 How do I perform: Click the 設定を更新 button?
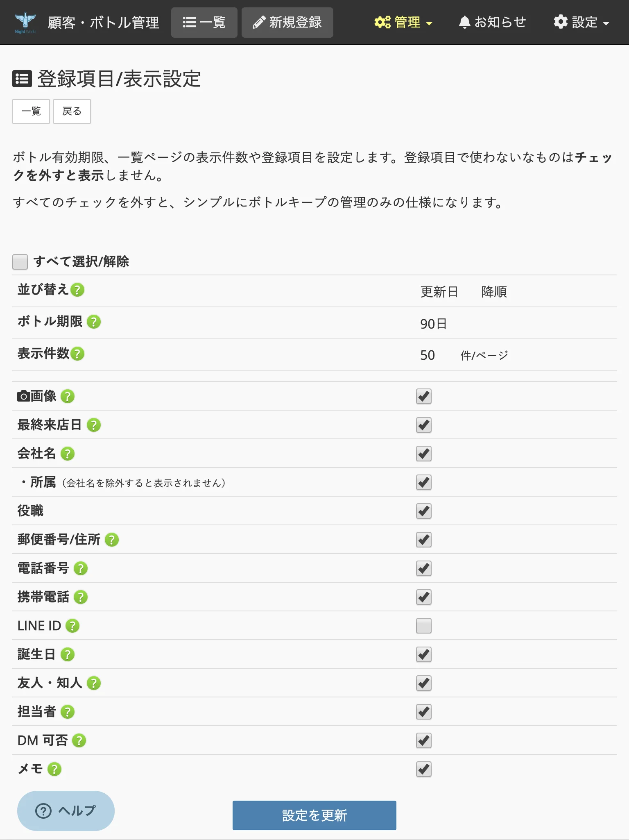click(x=314, y=815)
